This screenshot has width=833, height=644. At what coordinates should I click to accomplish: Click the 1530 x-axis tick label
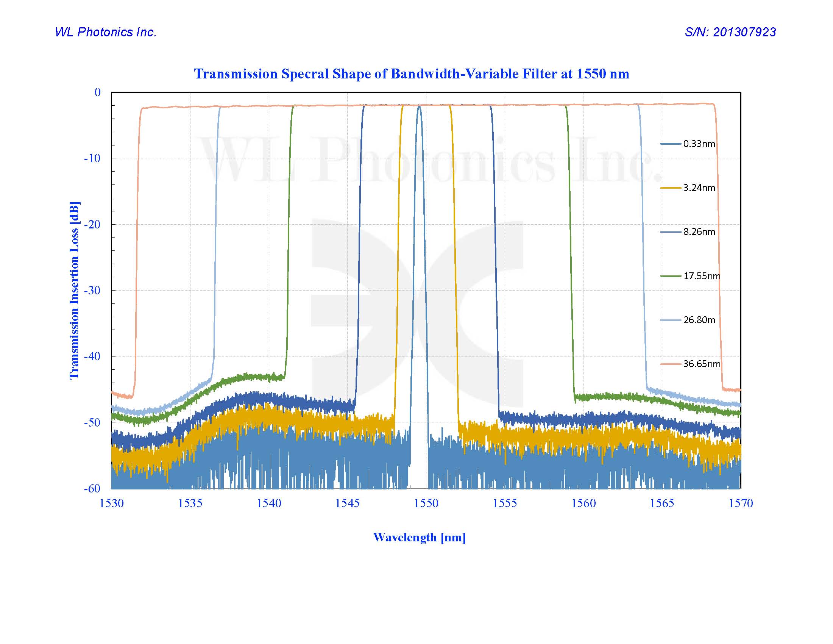[x=111, y=503]
